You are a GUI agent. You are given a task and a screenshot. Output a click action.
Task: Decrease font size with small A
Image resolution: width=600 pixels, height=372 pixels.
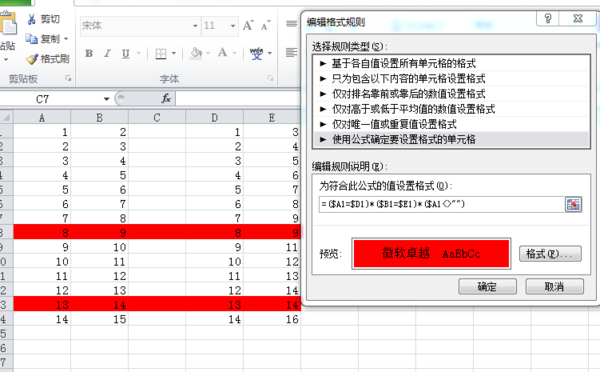[x=266, y=25]
